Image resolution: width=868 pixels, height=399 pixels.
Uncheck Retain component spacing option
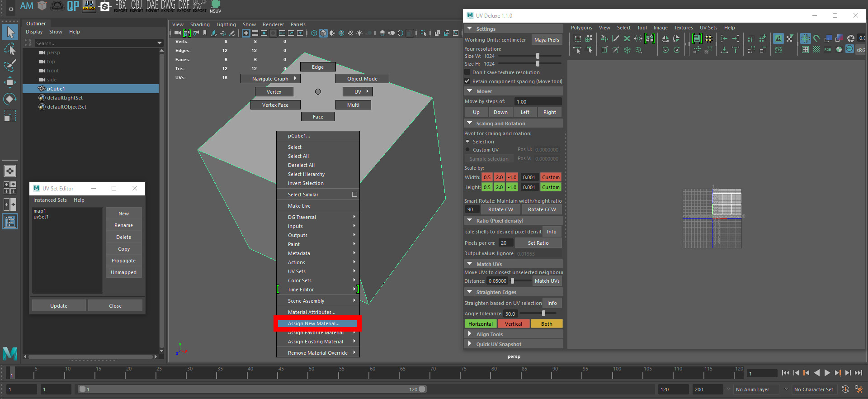point(468,81)
